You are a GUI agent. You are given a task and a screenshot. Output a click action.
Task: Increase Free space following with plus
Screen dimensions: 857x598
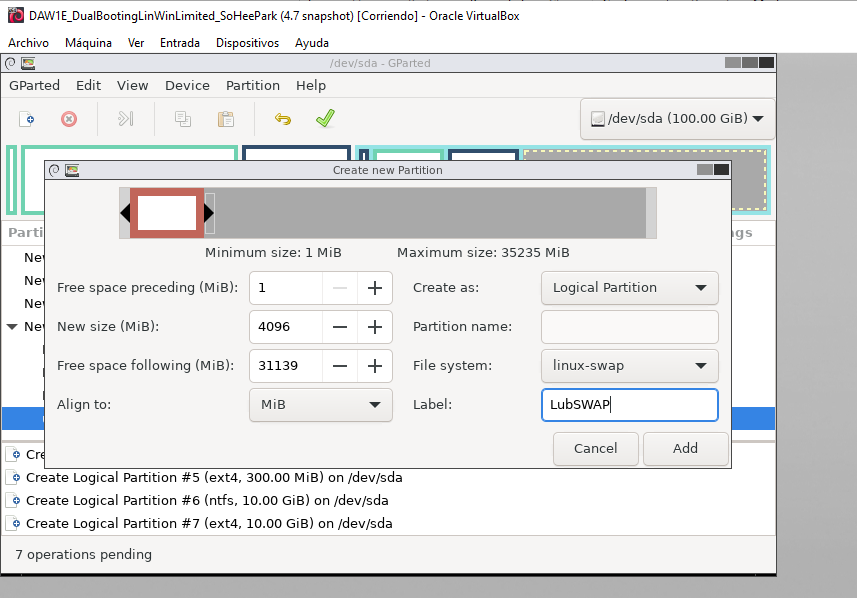click(375, 366)
